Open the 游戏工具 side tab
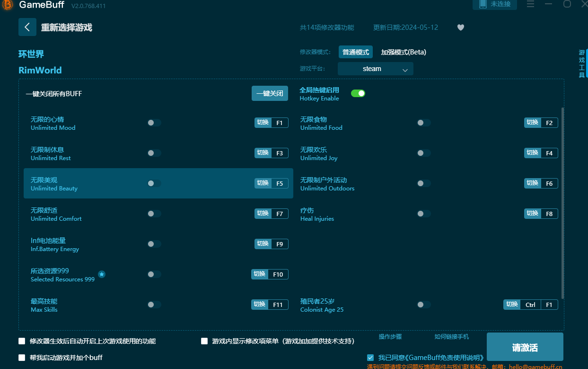588x369 pixels. pos(582,63)
